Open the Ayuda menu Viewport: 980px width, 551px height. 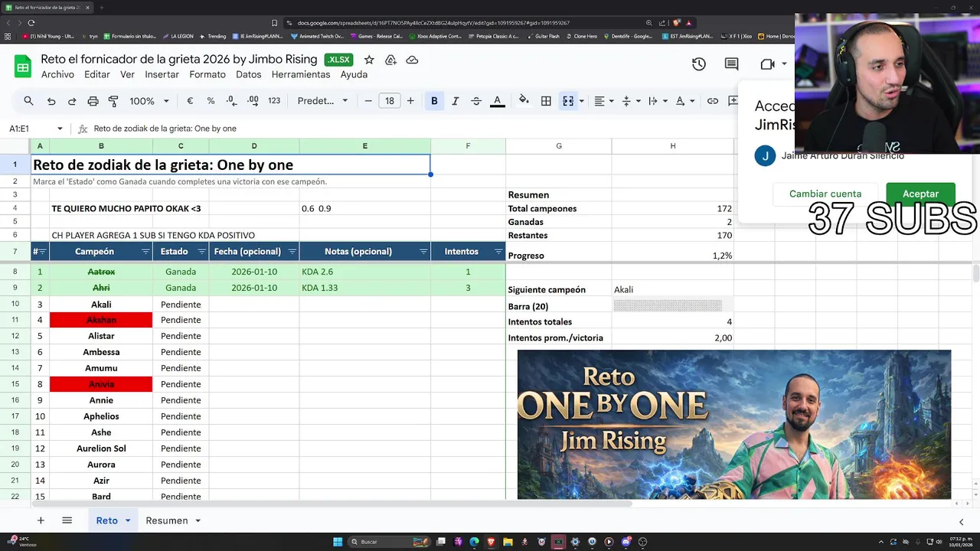(354, 74)
